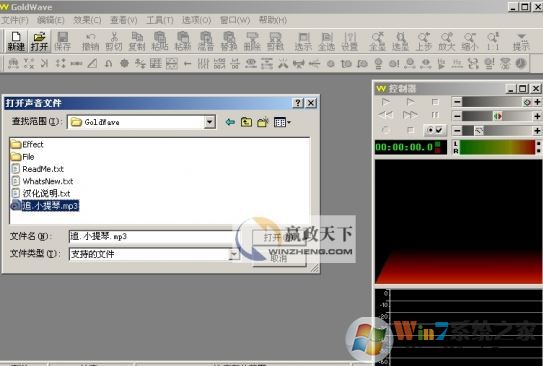Screen dimensions: 543x366
Task: Select the 追.小提琴.mp3 file
Action: (x=45, y=206)
